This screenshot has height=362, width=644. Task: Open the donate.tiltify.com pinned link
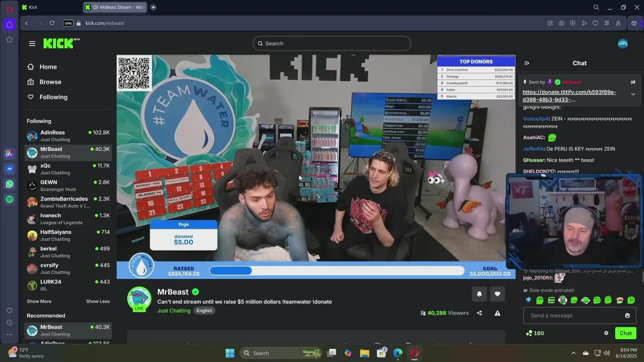coord(569,96)
